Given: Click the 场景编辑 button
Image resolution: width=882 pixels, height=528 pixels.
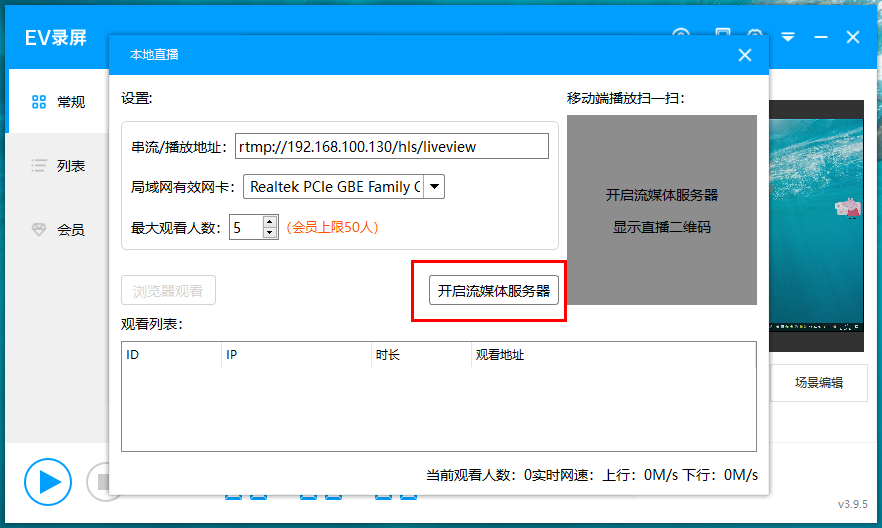Looking at the screenshot, I should tap(818, 382).
